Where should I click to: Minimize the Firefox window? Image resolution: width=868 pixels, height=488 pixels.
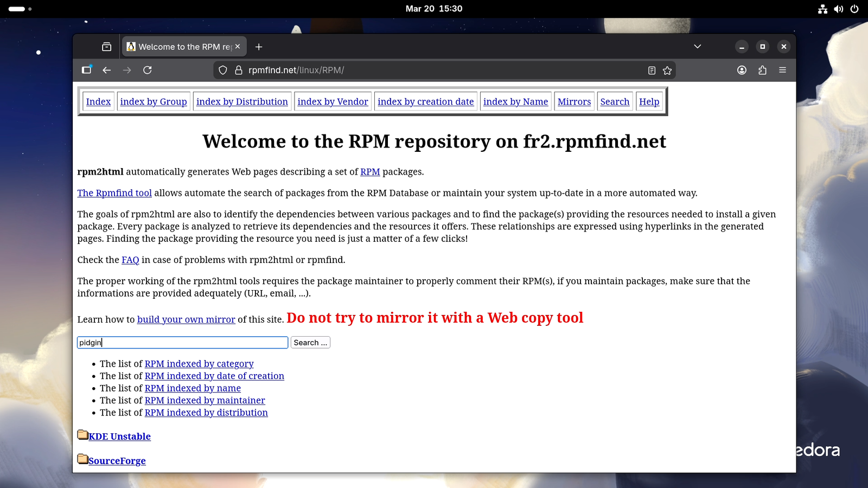pos(742,47)
